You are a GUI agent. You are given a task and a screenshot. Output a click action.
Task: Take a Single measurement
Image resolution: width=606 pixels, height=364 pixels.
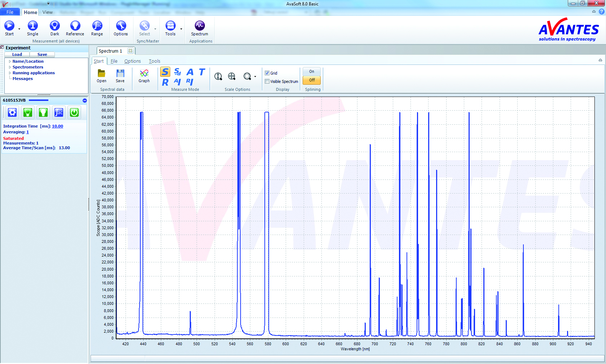coord(32,26)
